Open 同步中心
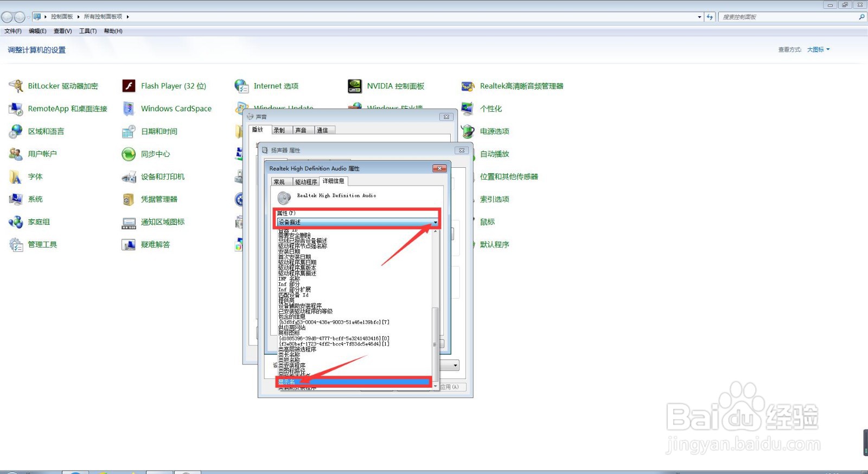This screenshot has height=474, width=868. [146, 154]
